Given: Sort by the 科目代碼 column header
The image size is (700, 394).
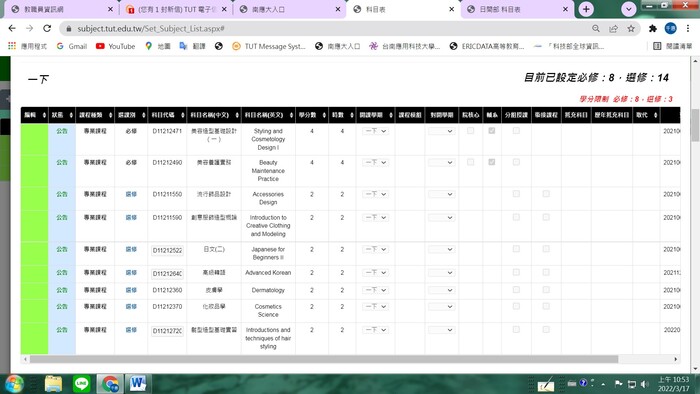Looking at the screenshot, I should [167, 115].
